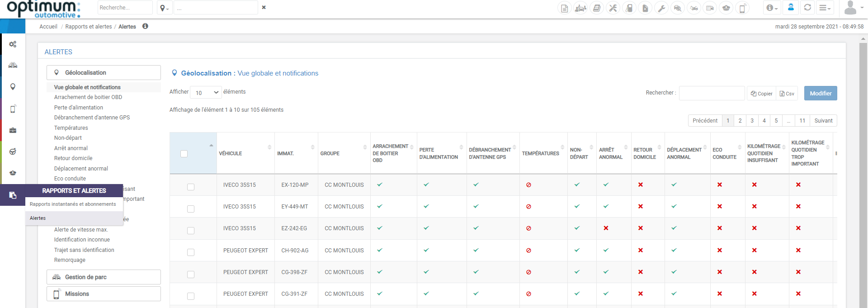Click the vertical scrollbar on the right
868x308 pixels.
point(863,172)
